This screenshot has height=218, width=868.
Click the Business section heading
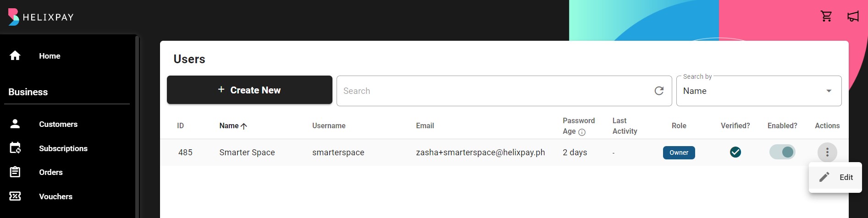point(28,92)
